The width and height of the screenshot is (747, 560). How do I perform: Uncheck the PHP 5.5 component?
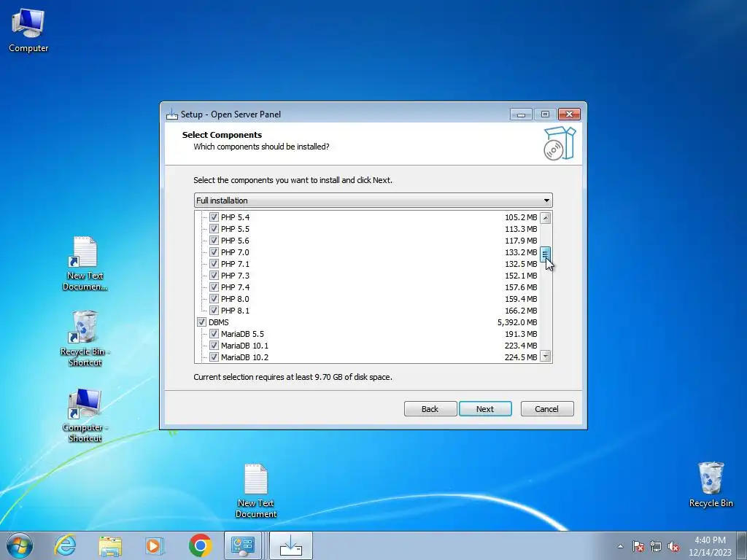pyautogui.click(x=214, y=228)
